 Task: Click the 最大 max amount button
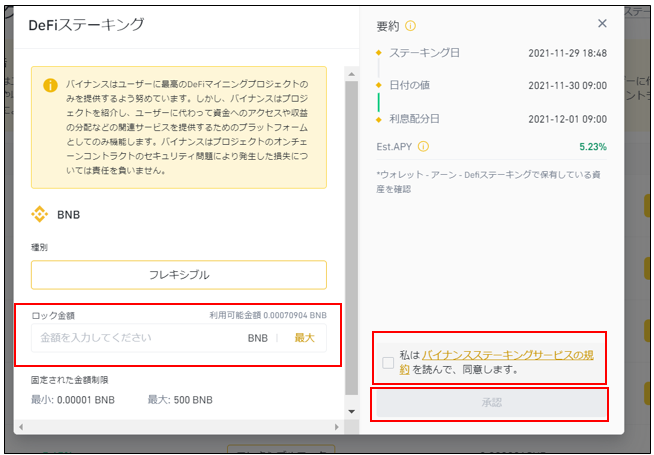click(x=304, y=338)
